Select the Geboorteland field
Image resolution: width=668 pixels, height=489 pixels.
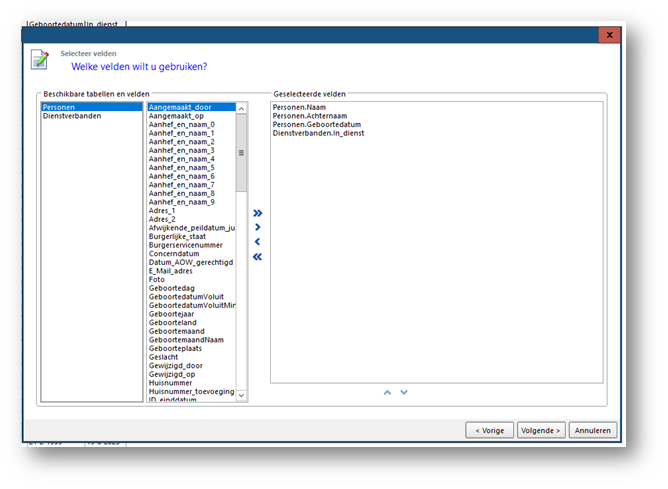click(191, 322)
